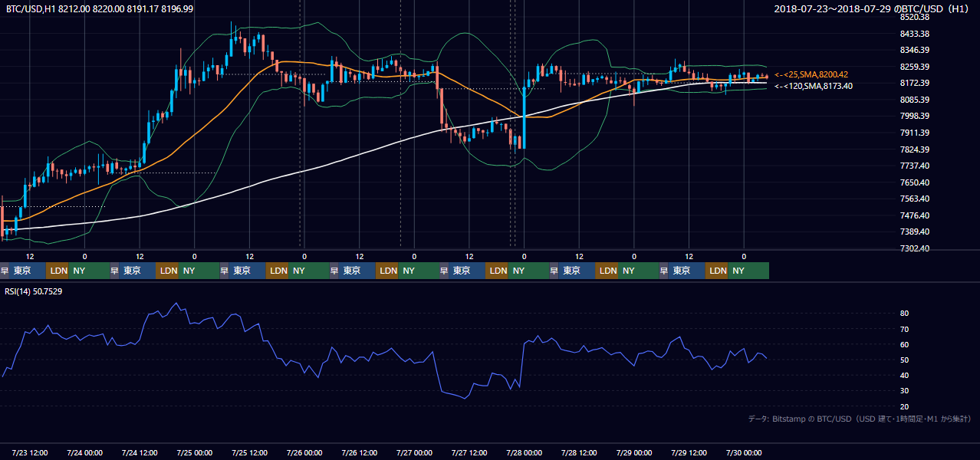
Task: Click RSI scale level 40
Action: pyautogui.click(x=905, y=375)
